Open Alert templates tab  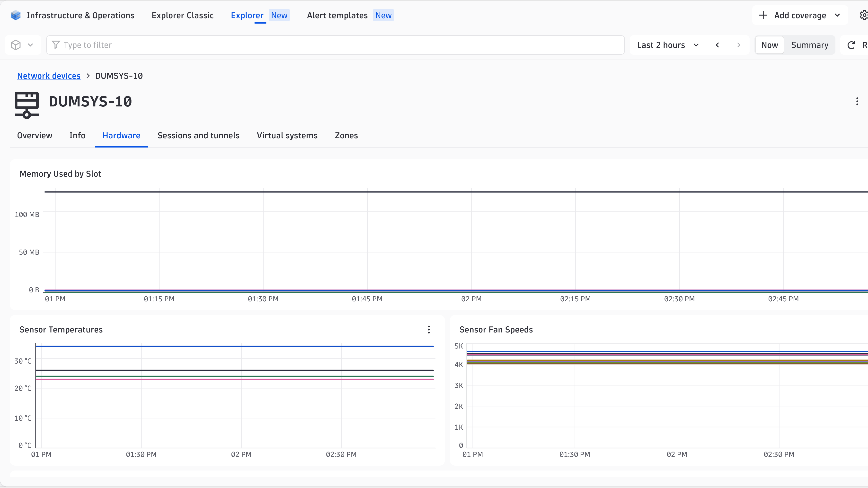point(337,15)
